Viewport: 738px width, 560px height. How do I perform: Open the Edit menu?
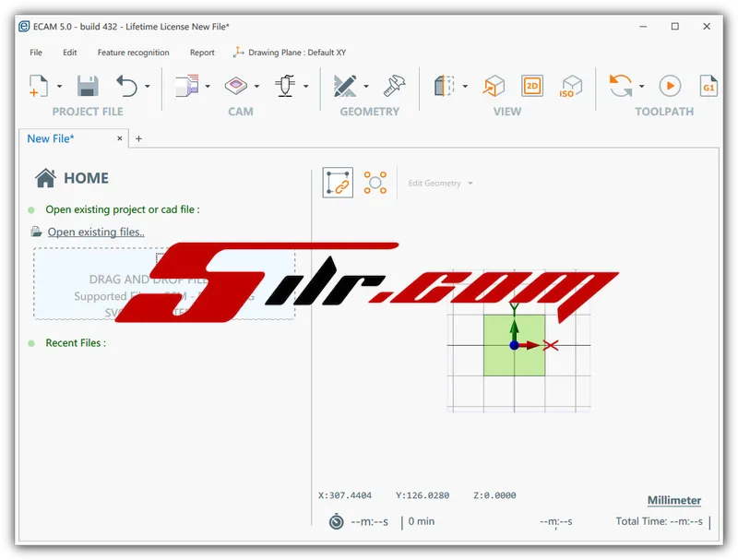70,53
